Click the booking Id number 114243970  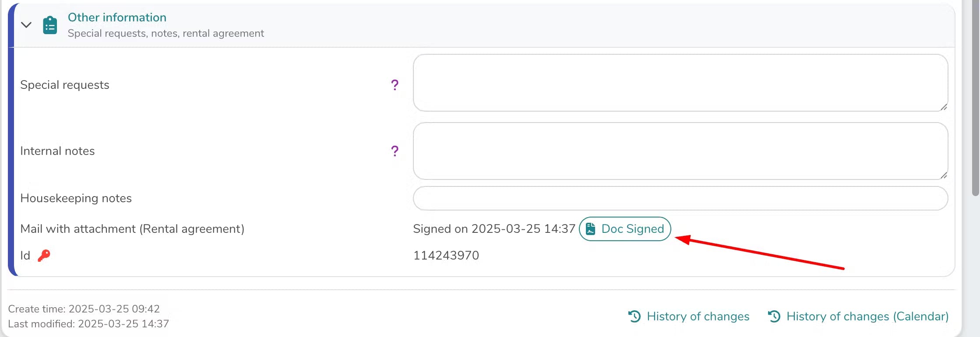446,255
